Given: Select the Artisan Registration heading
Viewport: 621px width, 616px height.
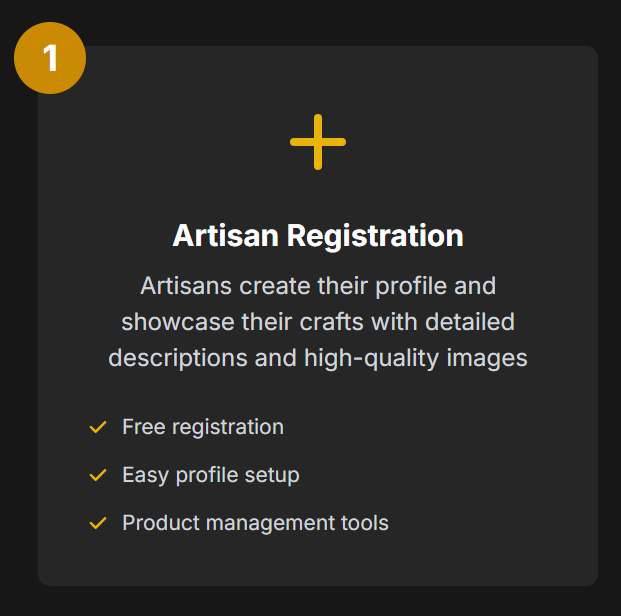Looking at the screenshot, I should (318, 236).
